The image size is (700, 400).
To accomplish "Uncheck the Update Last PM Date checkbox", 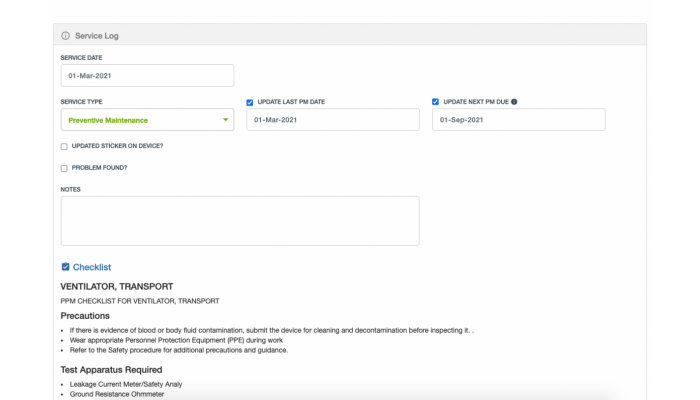I will tap(250, 102).
